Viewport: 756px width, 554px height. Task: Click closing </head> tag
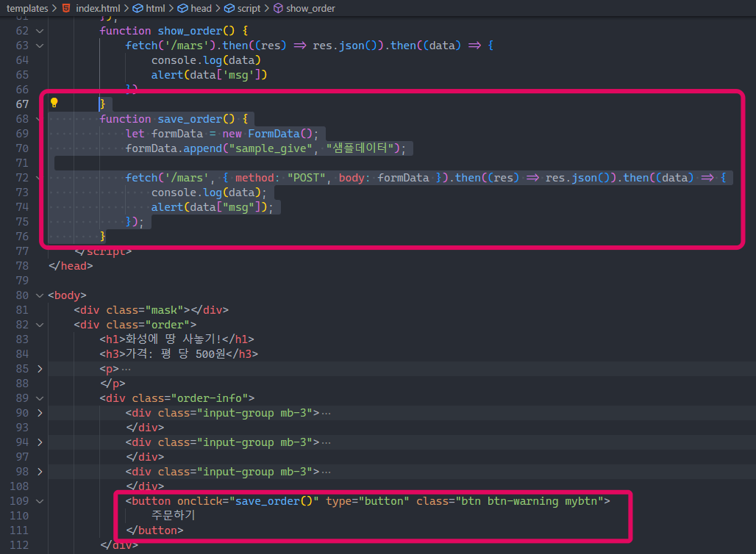(x=71, y=266)
